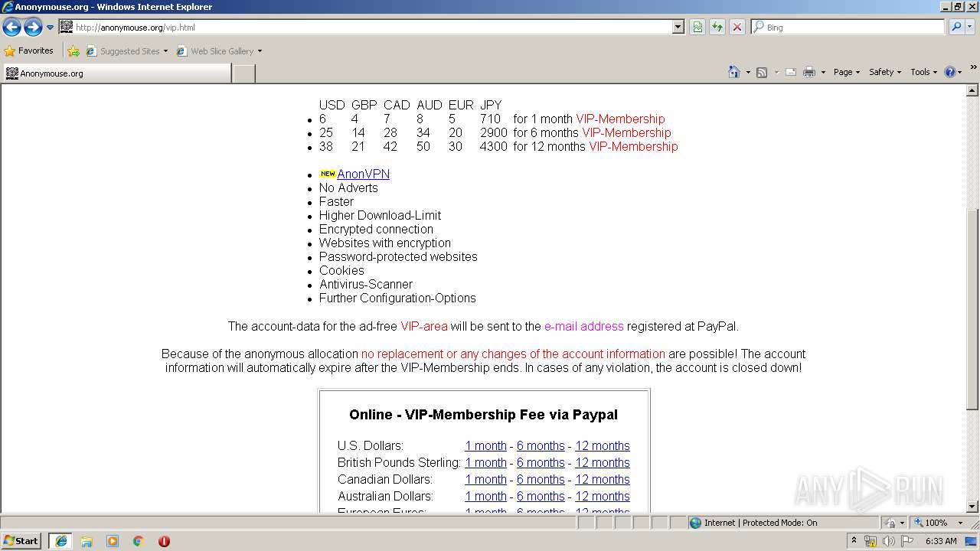Click the Refresh page icon
This screenshot has height=551, width=980.
pos(717,27)
